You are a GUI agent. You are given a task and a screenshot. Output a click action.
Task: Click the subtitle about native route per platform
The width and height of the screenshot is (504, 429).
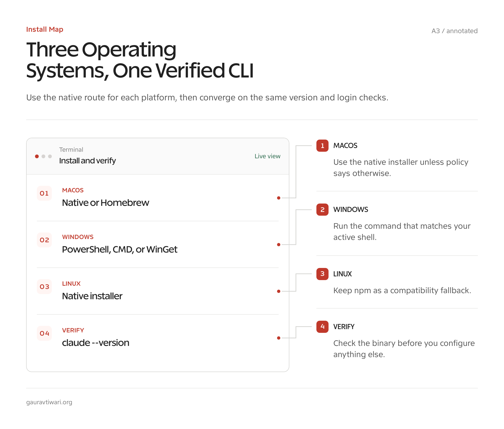coord(207,98)
